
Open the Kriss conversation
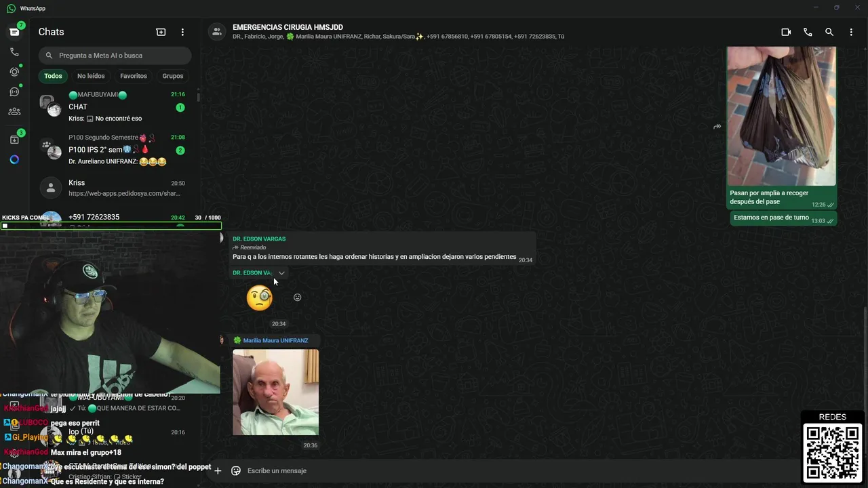tap(115, 188)
